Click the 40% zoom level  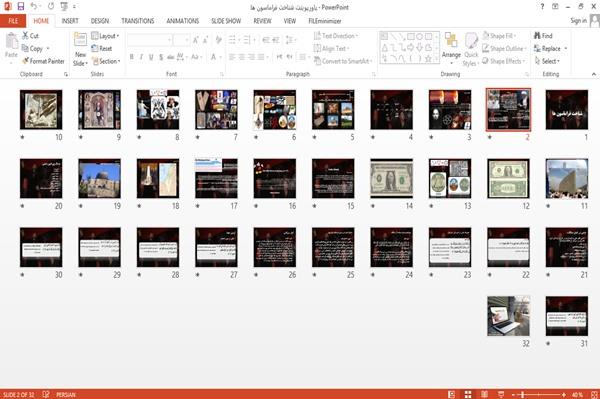pyautogui.click(x=577, y=394)
